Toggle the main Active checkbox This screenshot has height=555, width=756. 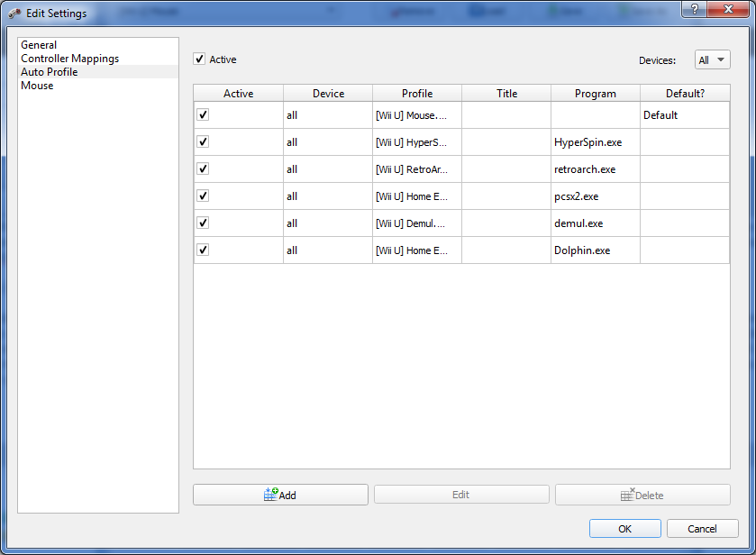pos(199,59)
